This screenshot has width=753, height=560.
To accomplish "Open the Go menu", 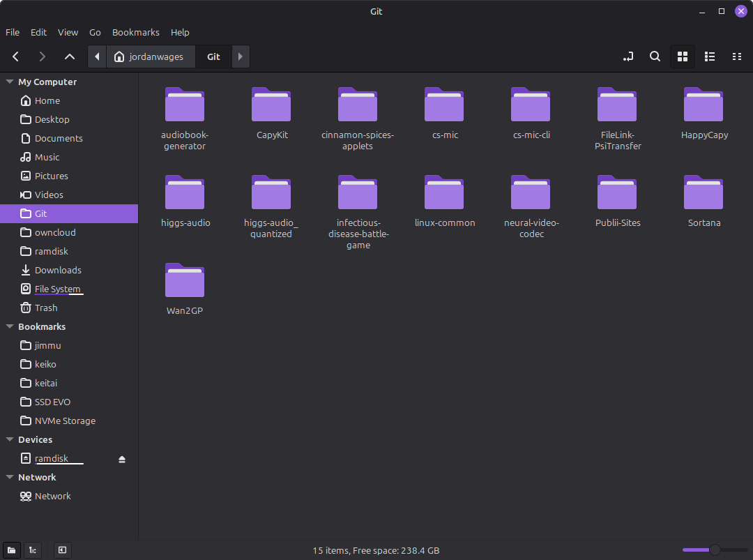I will 95,32.
